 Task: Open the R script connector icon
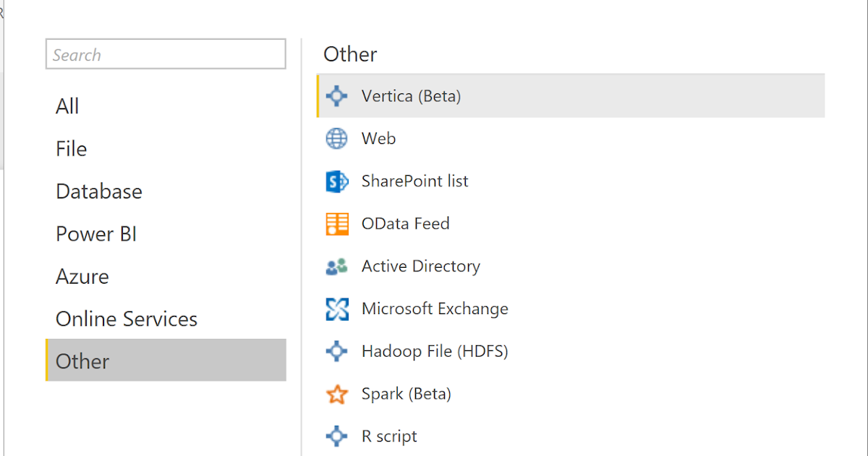coord(336,436)
